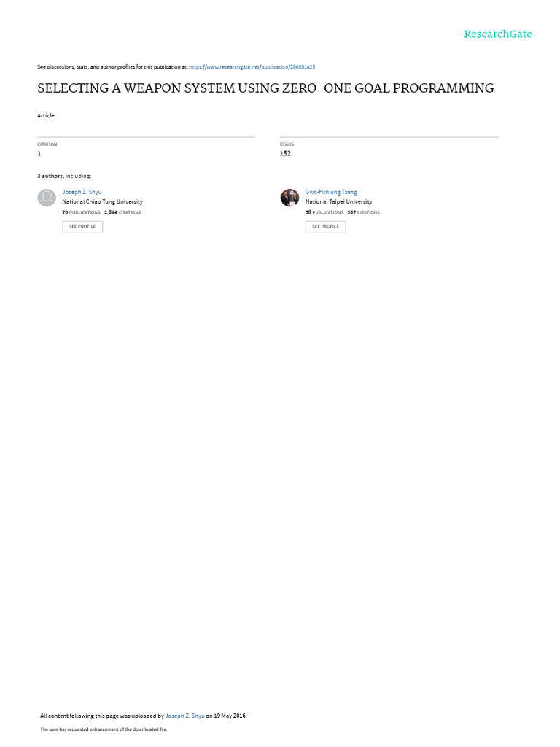The image size is (560, 747).
Task: Open the researchgate.net publication URL
Action: click(252, 67)
